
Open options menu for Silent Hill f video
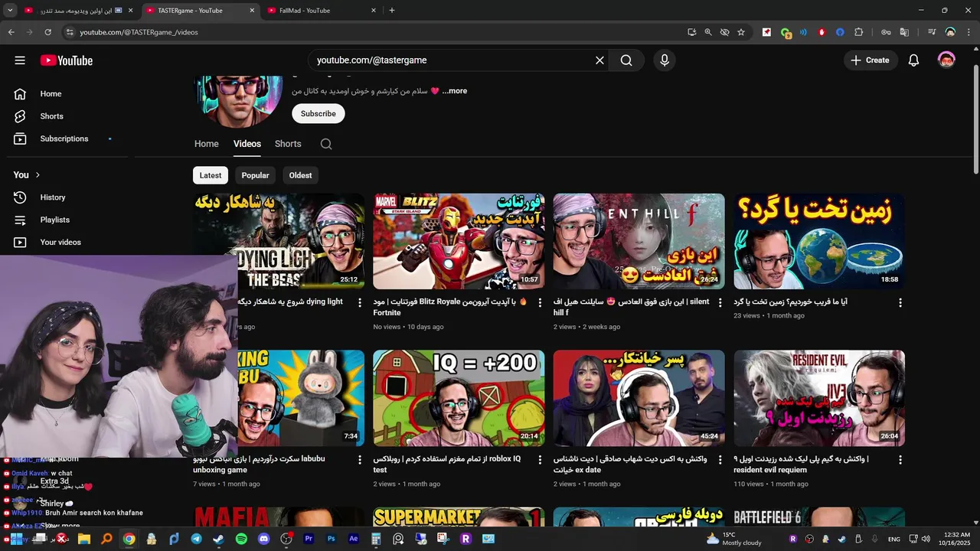(720, 303)
